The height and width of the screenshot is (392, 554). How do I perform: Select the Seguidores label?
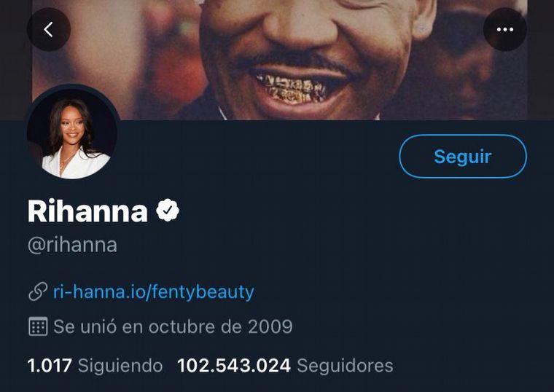click(345, 365)
